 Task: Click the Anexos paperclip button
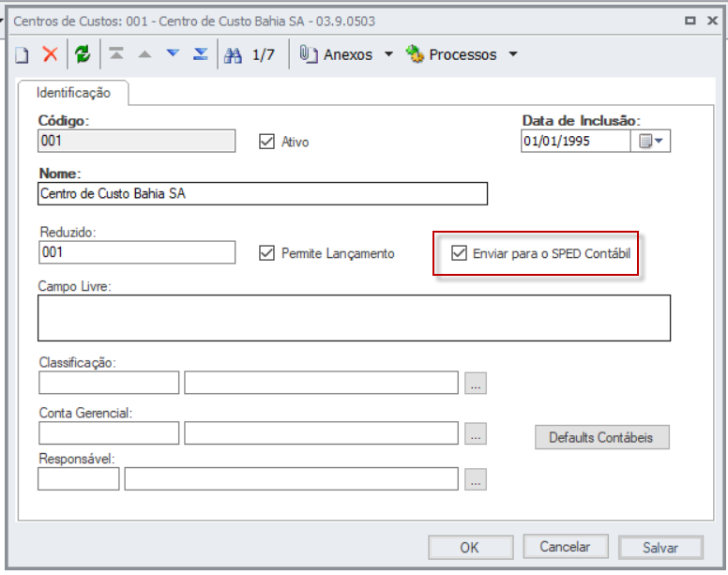click(336, 54)
